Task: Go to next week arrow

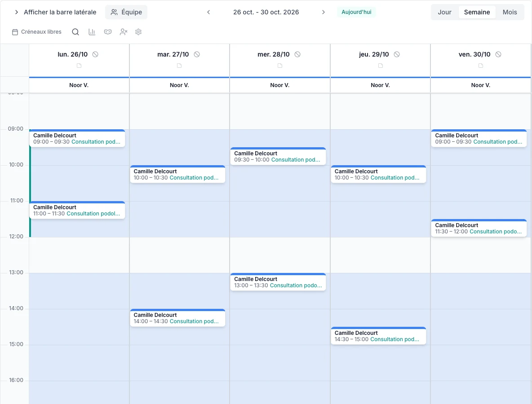Action: tap(324, 12)
